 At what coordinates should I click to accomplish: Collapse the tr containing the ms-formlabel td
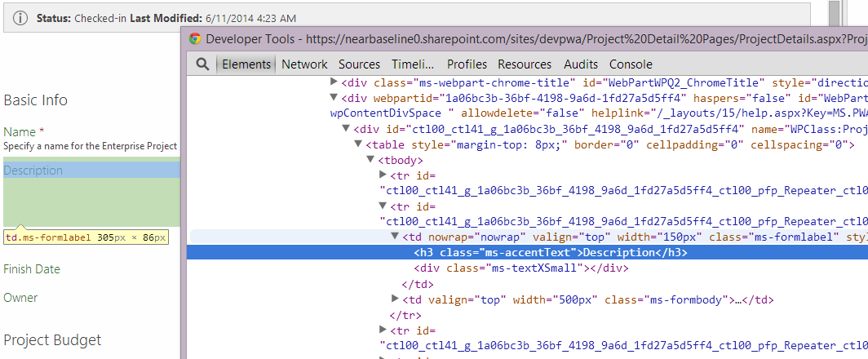coord(382,206)
